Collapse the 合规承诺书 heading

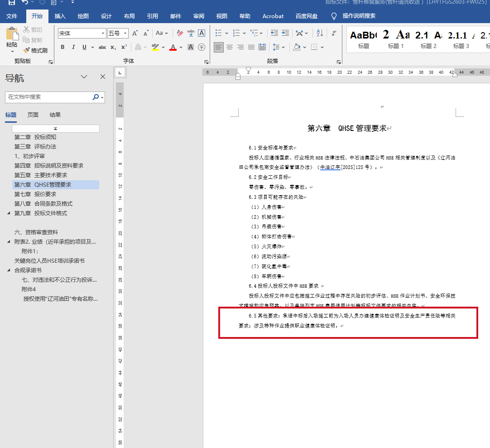coord(9,270)
